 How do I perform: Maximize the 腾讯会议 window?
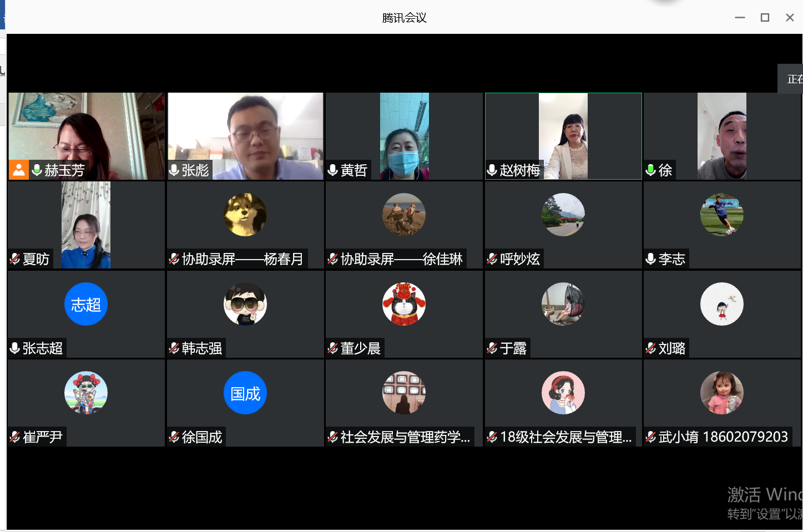point(765,18)
